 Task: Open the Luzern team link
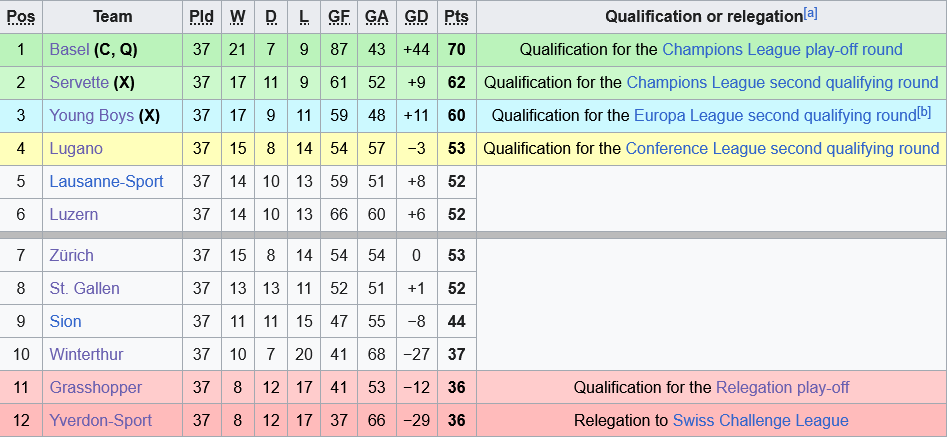74,214
